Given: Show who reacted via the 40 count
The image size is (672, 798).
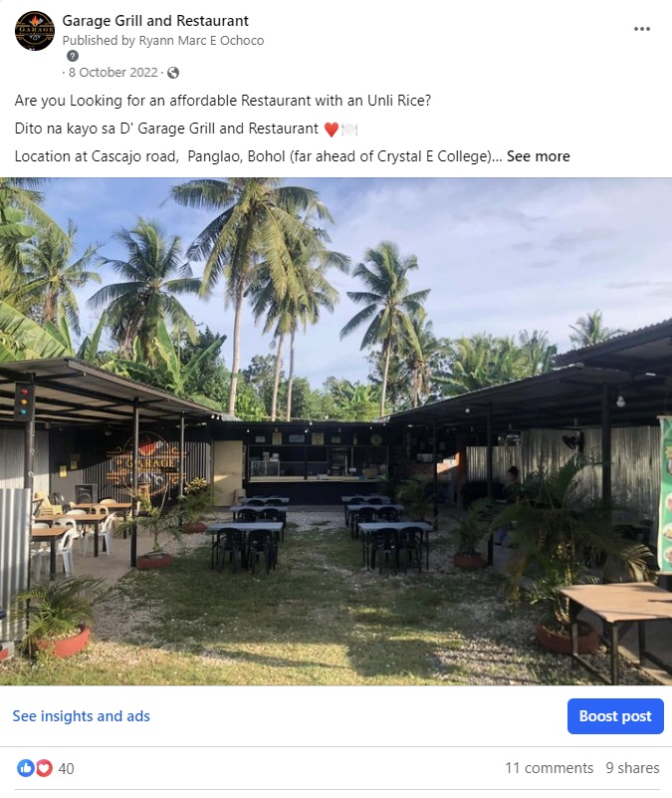Looking at the screenshot, I should coord(67,768).
